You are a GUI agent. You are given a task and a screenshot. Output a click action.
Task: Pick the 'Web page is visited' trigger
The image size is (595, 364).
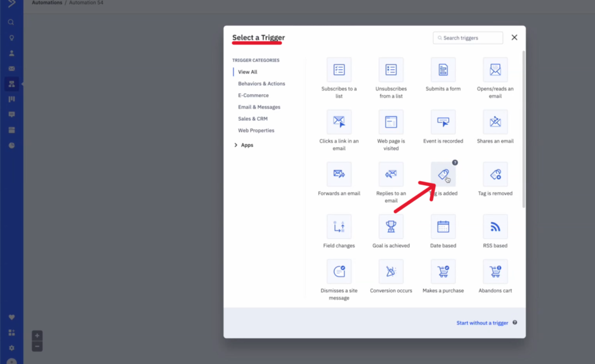[x=391, y=122]
